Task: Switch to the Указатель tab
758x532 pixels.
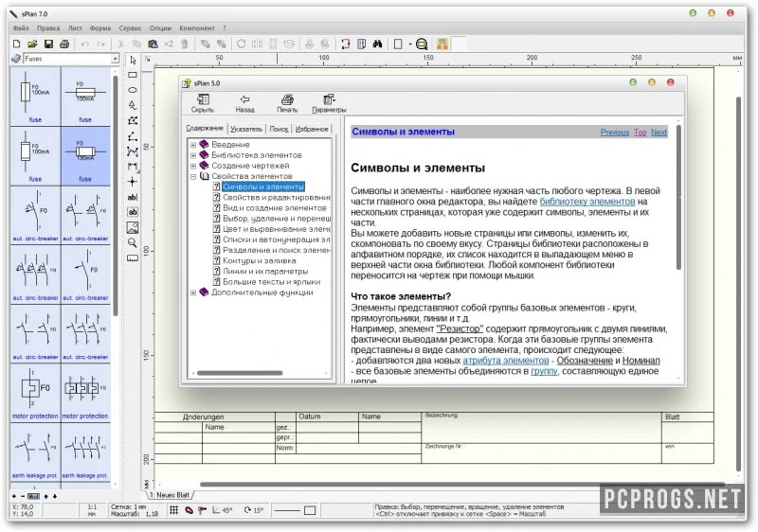Action: click(246, 129)
